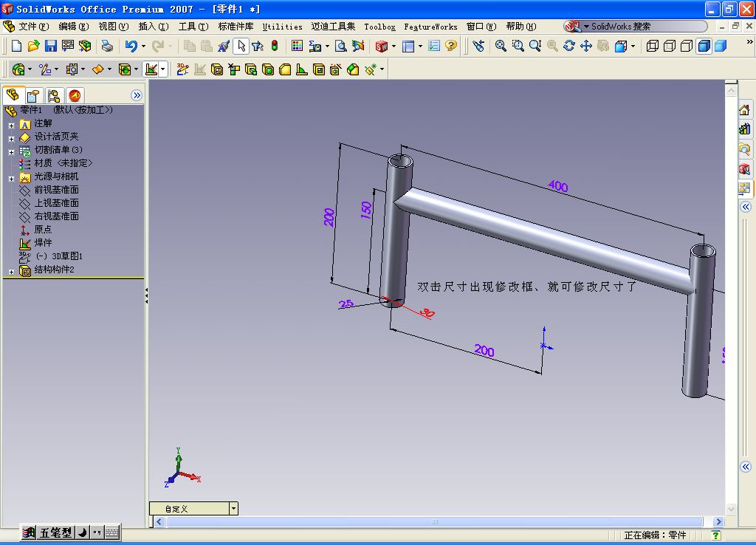This screenshot has height=545, width=756.
Task: Expand the 光源与相机 tree node
Action: [x=11, y=179]
